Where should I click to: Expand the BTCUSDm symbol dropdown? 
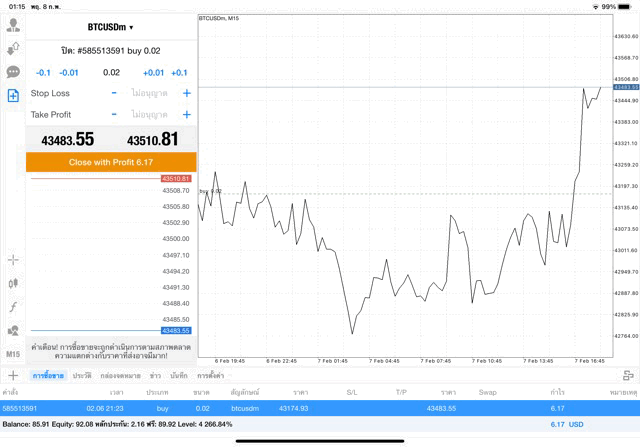pos(111,27)
